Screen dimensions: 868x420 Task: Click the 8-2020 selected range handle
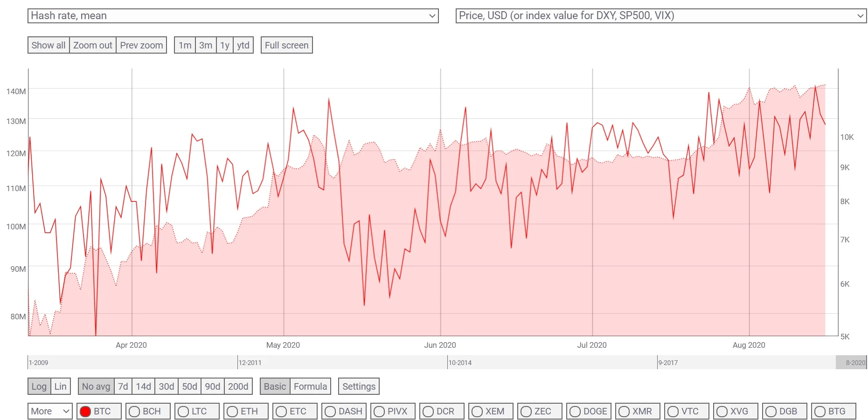[851, 363]
